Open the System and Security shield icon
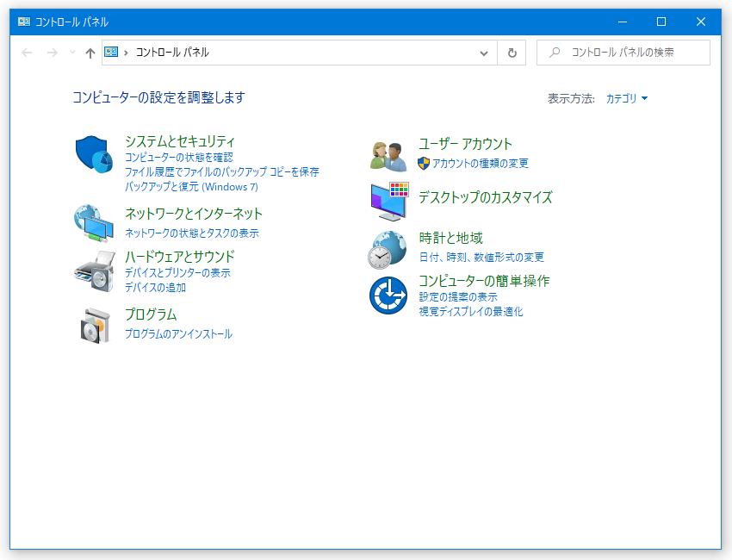 94,154
